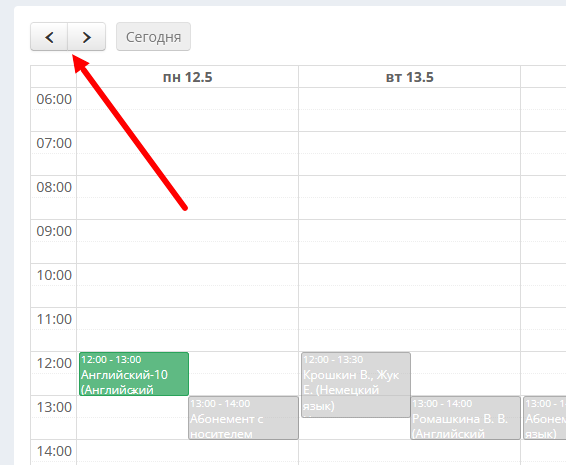Image resolution: width=566 pixels, height=465 pixels.
Task: Open the partially visible Wednesday 13:00 event
Action: 545,418
